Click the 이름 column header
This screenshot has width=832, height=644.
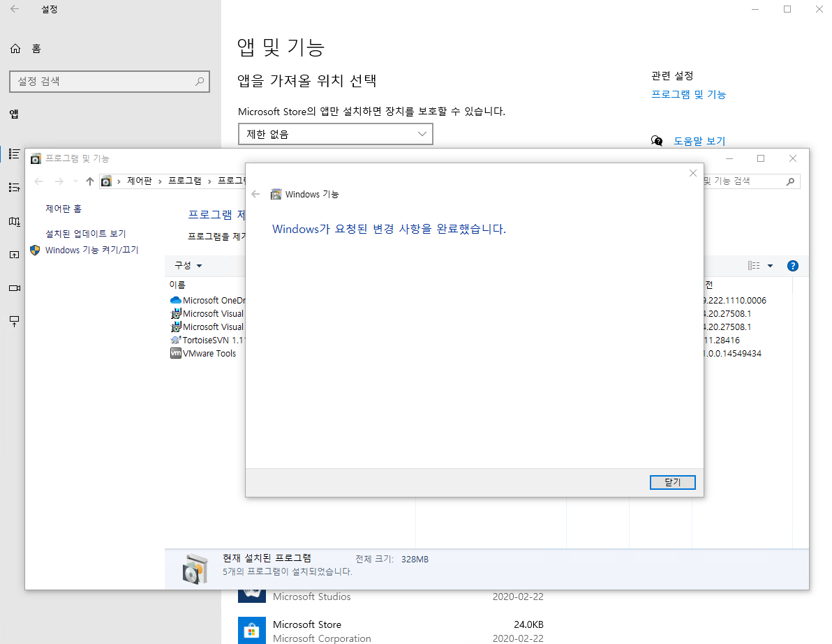click(177, 285)
